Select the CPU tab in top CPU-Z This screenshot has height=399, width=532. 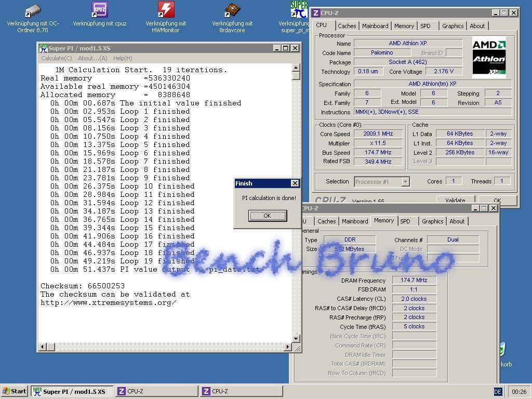point(321,25)
